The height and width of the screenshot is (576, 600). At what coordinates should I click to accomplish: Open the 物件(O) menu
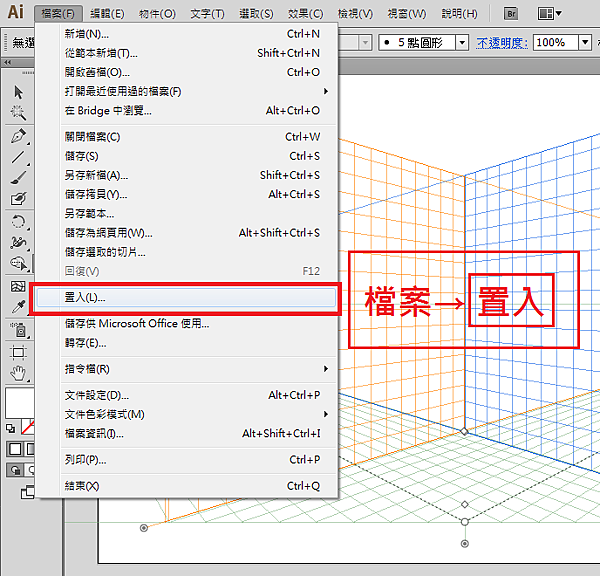pos(157,14)
